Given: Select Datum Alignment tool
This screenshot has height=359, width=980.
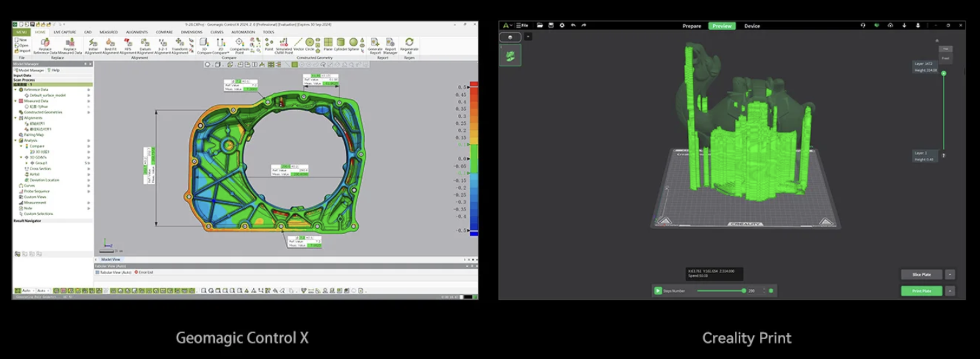Looking at the screenshot, I should tap(145, 46).
